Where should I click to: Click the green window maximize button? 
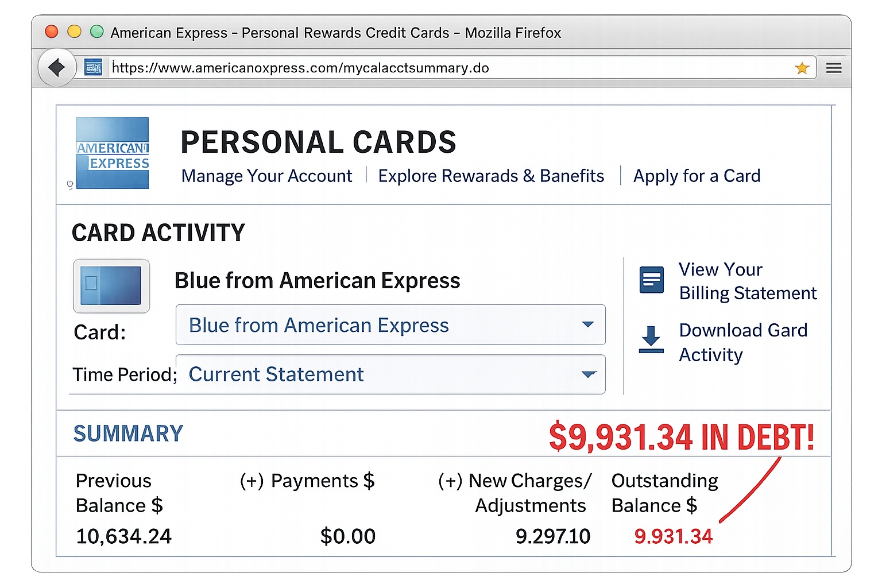tap(97, 32)
